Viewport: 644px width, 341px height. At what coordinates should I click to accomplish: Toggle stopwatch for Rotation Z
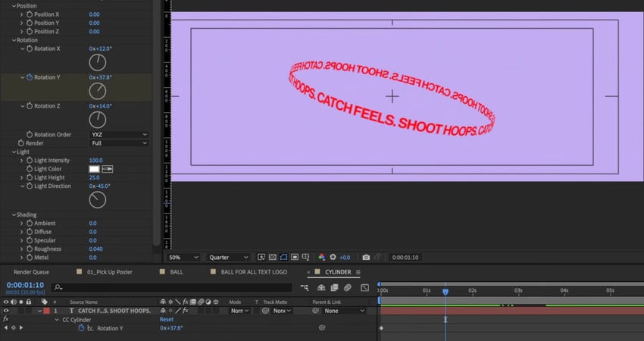[30, 106]
